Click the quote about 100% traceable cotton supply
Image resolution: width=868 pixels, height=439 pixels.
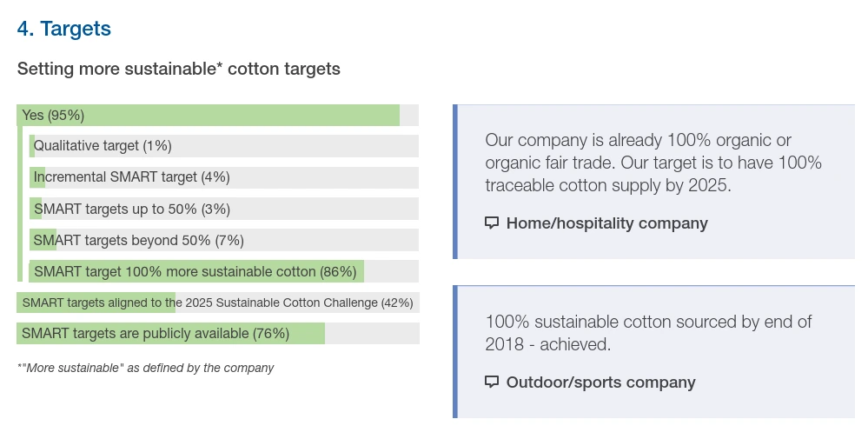coord(653,163)
